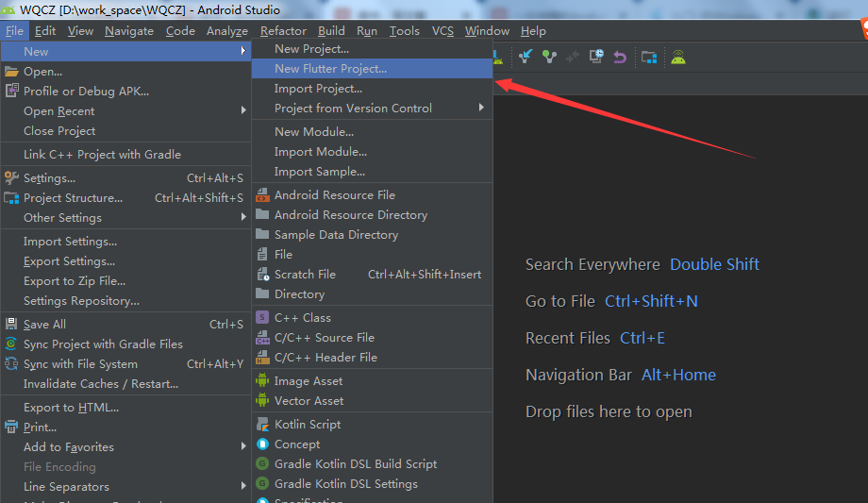868x503 pixels.
Task: Open the Build menu
Action: [331, 31]
